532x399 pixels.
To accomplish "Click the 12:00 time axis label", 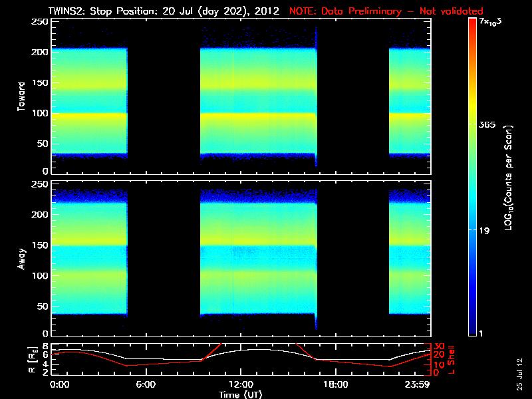I will coord(241,384).
